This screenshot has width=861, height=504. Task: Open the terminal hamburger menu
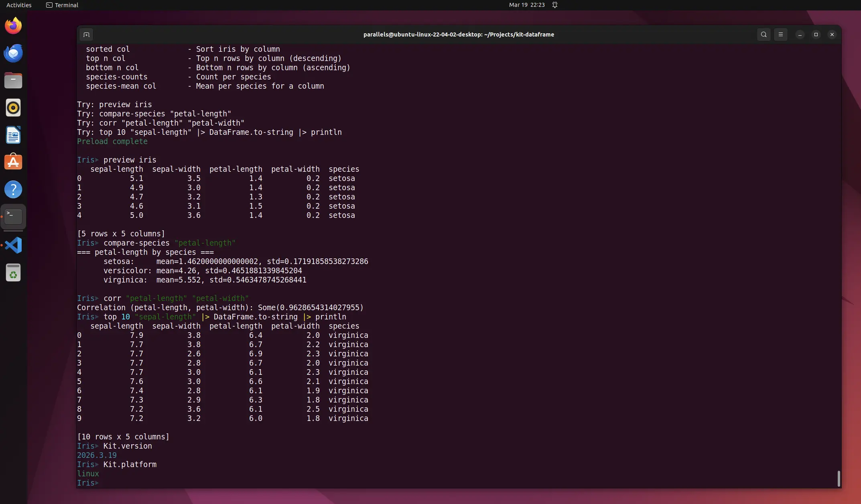click(x=780, y=35)
